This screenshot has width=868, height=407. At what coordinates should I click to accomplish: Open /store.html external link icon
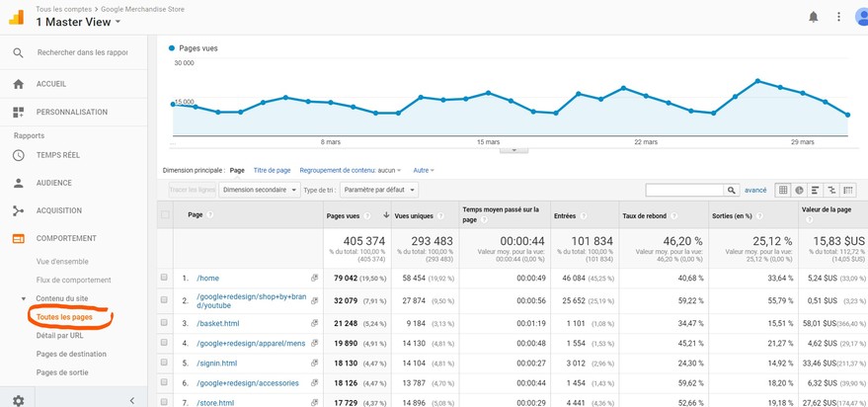pyautogui.click(x=314, y=403)
